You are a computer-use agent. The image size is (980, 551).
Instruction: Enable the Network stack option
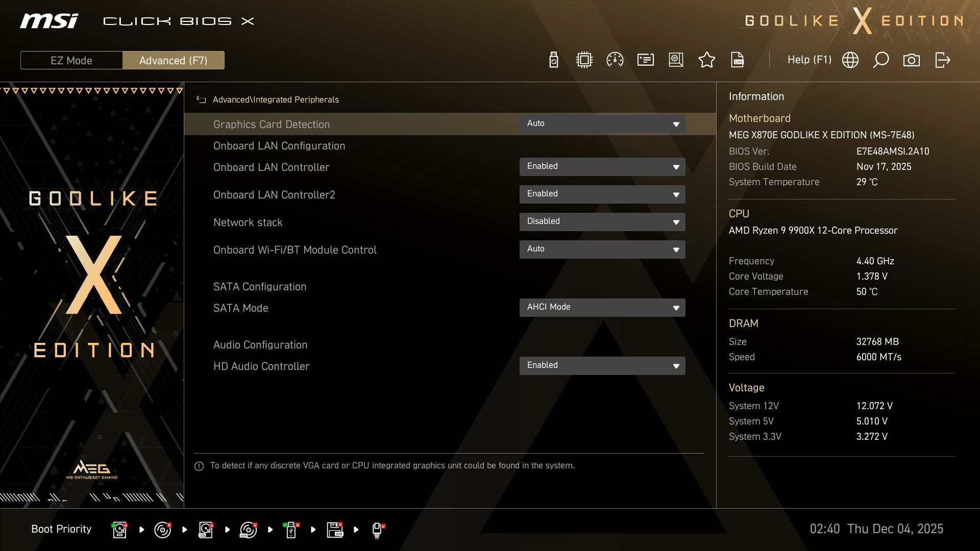602,221
